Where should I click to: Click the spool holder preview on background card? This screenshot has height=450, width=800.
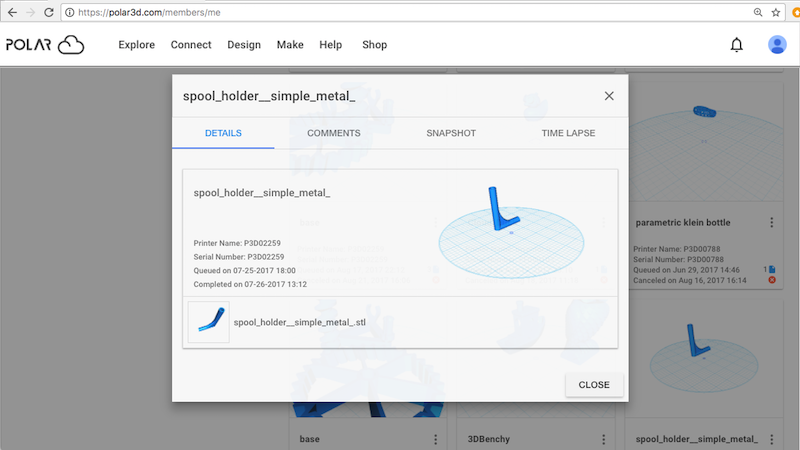click(x=704, y=360)
